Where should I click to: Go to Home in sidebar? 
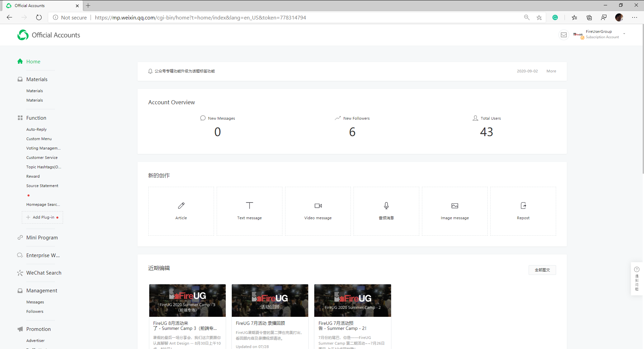click(x=33, y=62)
